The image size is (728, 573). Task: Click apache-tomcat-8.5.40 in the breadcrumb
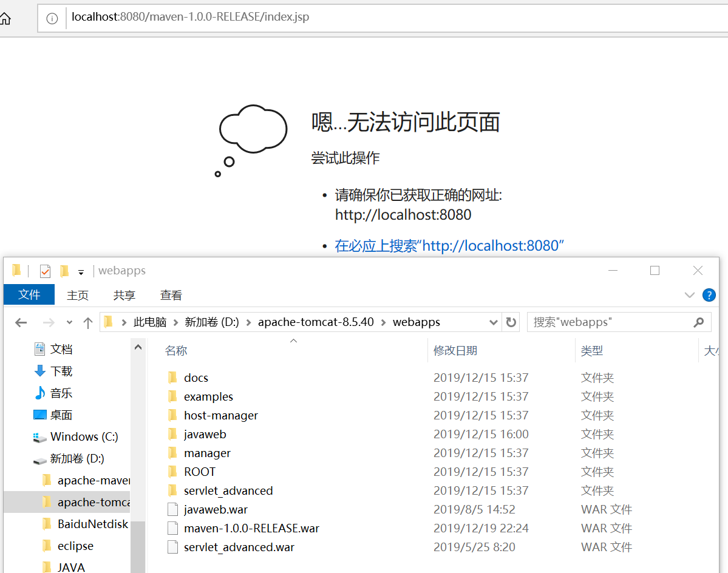[x=316, y=322]
